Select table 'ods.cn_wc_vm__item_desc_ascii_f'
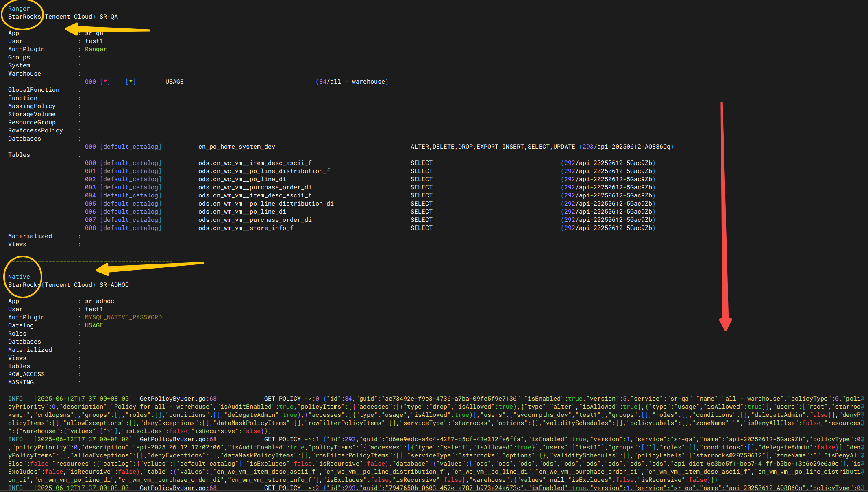Image resolution: width=868 pixels, height=492 pixels. point(255,163)
